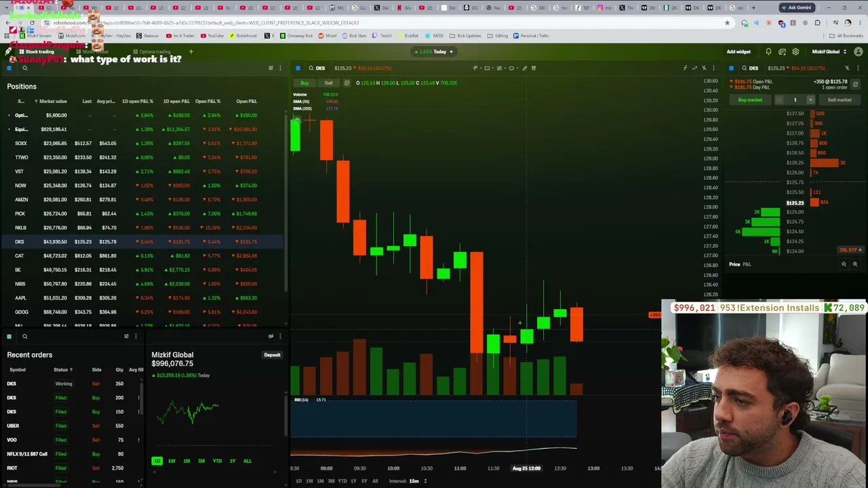
Task: Open the account widget three-dot menu
Action: click(x=280, y=336)
